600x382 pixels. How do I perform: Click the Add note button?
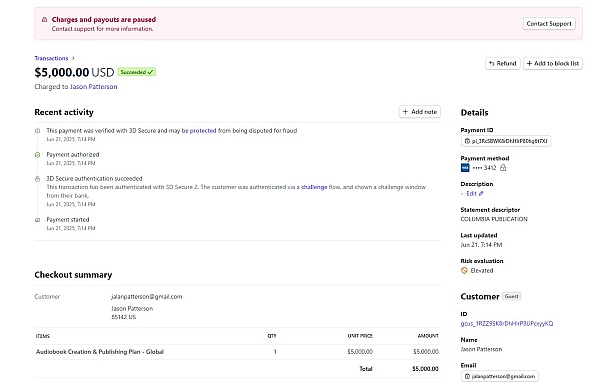pos(420,112)
